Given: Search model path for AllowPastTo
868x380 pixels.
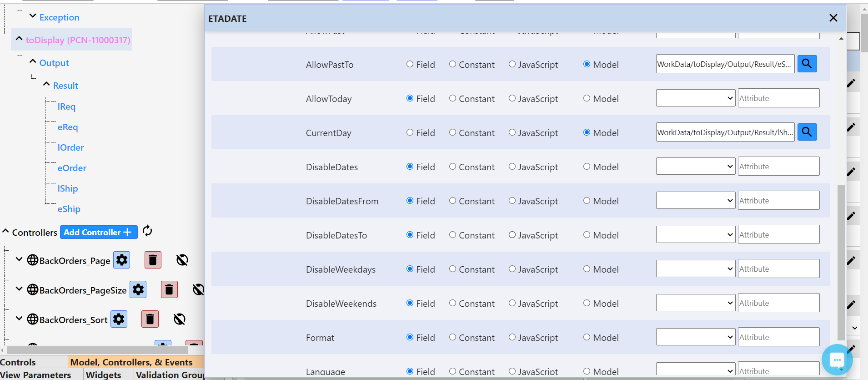Looking at the screenshot, I should coord(807,64).
